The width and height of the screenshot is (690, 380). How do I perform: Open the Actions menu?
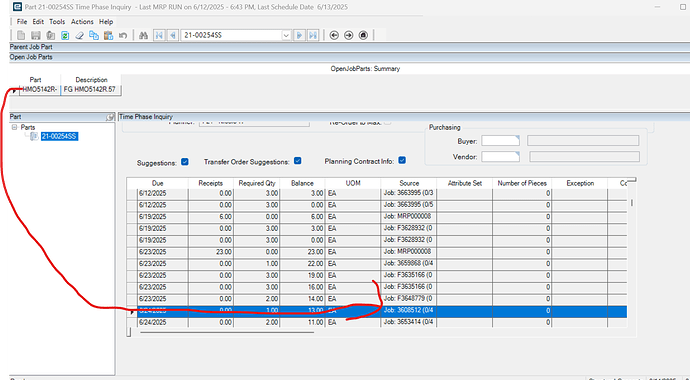(82, 22)
